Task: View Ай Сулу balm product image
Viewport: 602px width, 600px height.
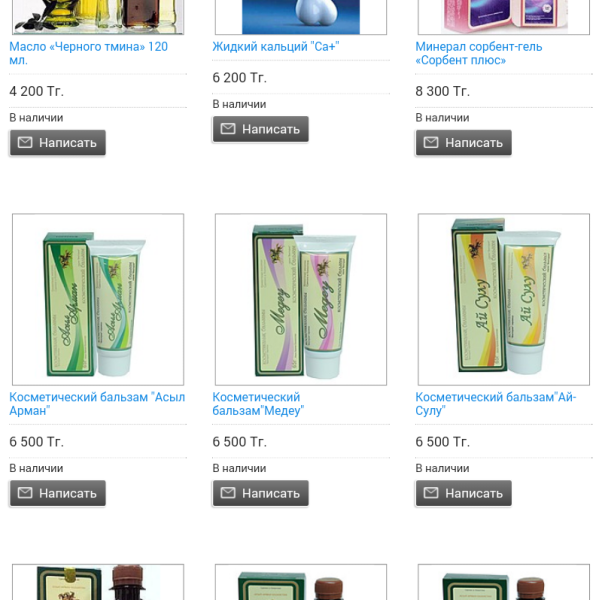Action: click(504, 299)
